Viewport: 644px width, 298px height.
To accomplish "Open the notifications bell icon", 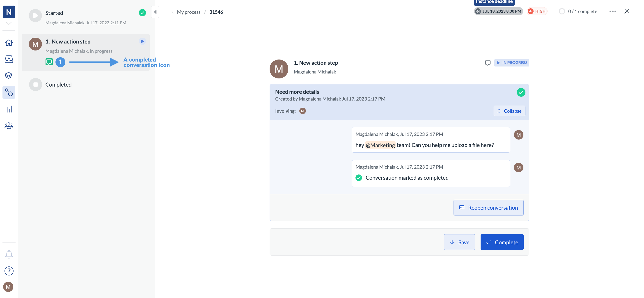I will 9,254.
